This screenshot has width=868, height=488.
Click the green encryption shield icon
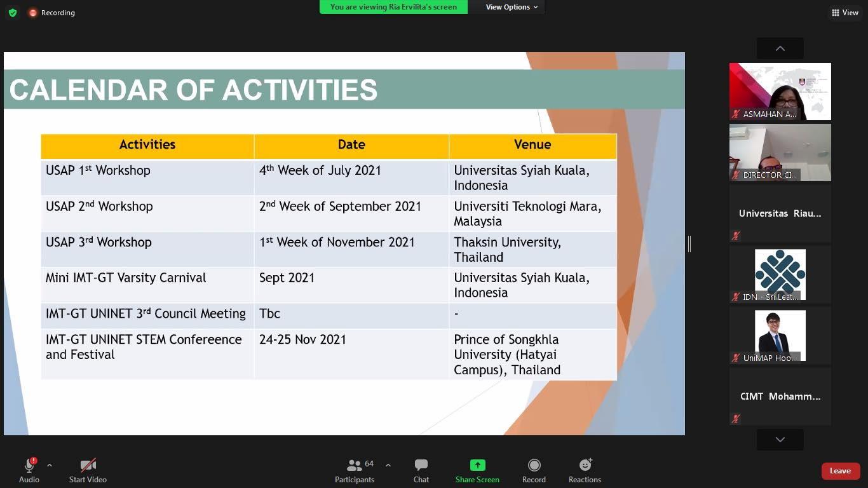click(13, 13)
